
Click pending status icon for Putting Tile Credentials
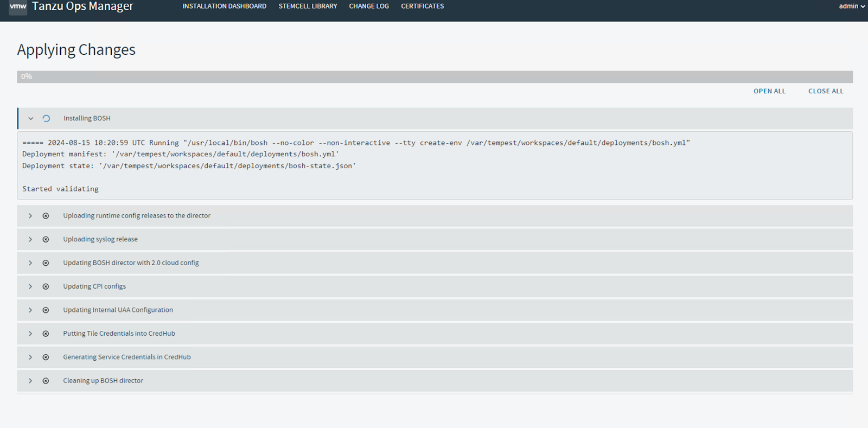click(x=46, y=334)
